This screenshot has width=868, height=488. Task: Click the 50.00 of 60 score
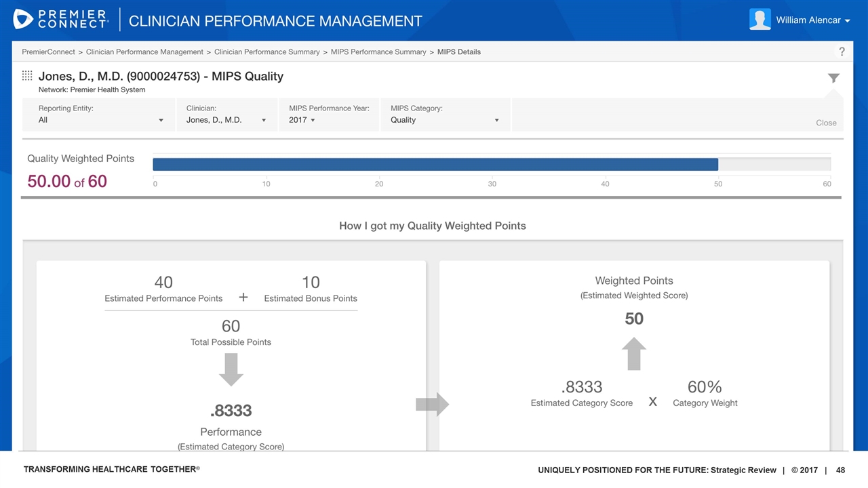(x=67, y=181)
